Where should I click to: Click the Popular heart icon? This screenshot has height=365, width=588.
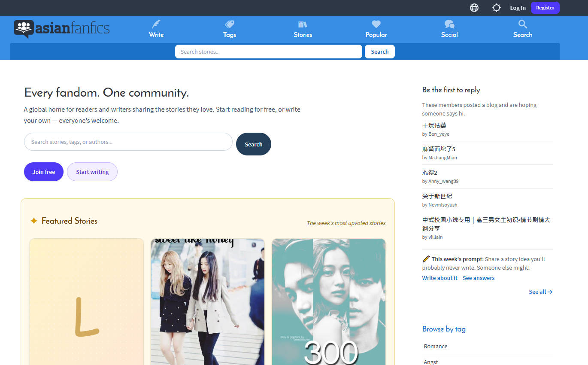pyautogui.click(x=376, y=24)
